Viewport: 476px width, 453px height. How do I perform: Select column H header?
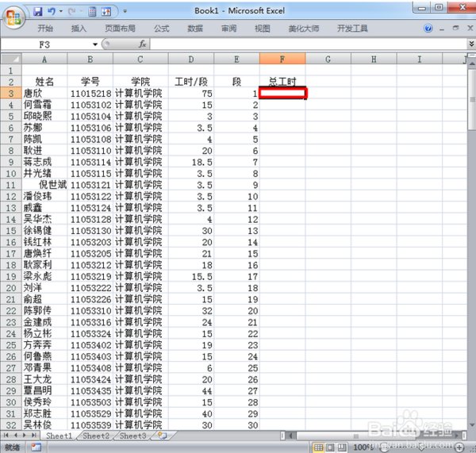coord(374,59)
